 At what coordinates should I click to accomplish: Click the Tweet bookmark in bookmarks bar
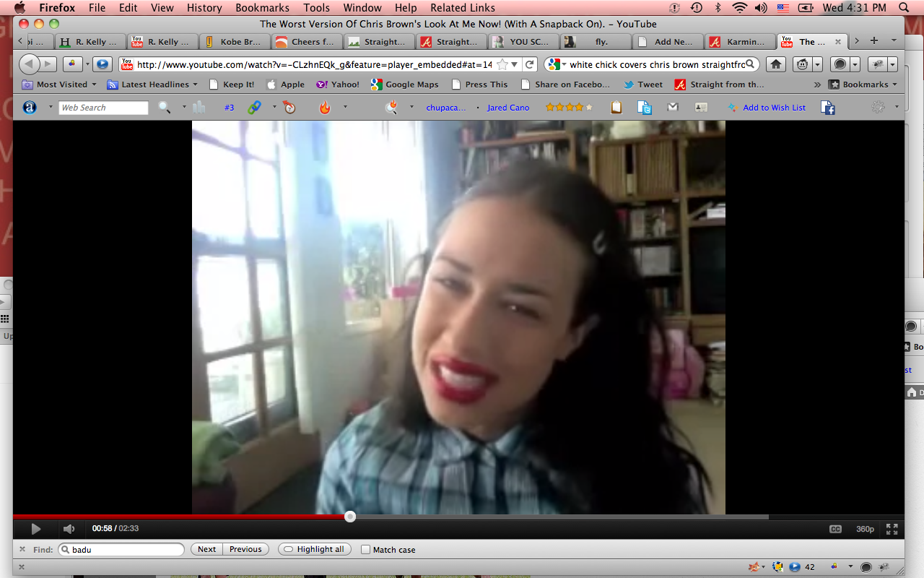pyautogui.click(x=643, y=85)
